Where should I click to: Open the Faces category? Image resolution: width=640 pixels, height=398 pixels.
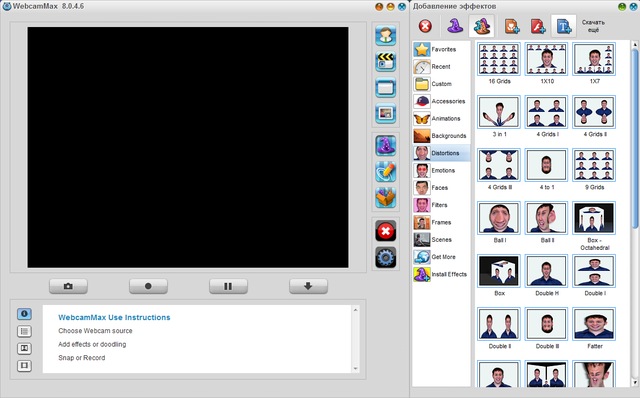(441, 188)
